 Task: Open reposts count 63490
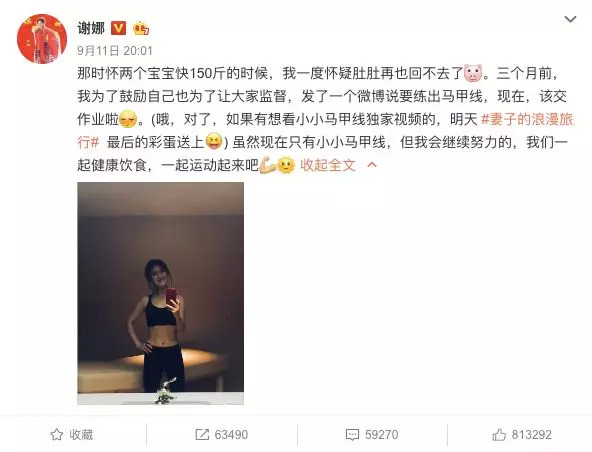click(x=231, y=435)
